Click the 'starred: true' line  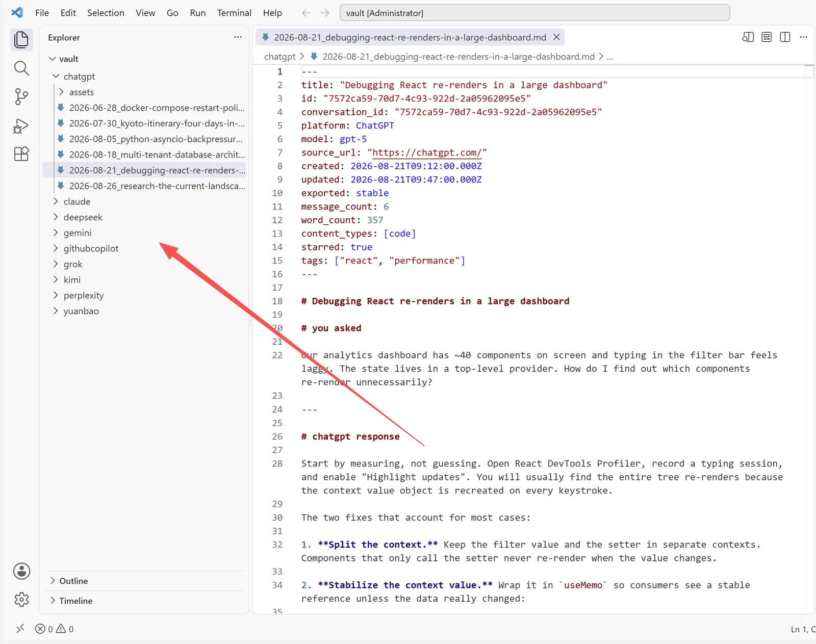(337, 247)
